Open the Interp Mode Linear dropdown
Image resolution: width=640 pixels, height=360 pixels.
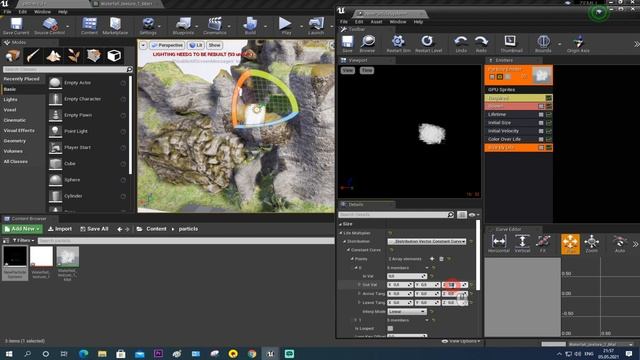(x=407, y=311)
